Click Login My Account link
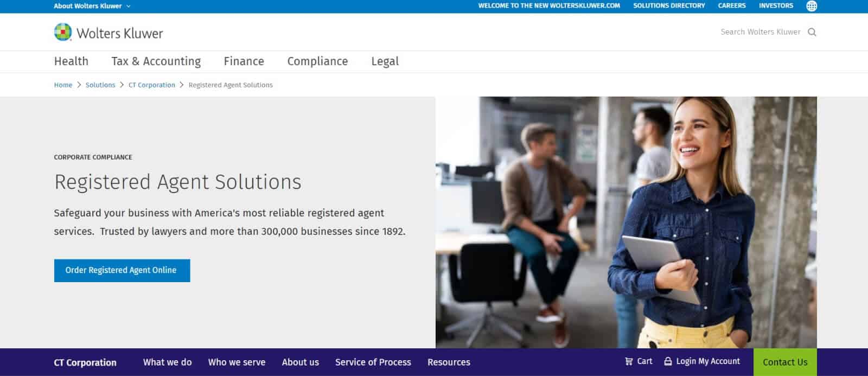This screenshot has width=868, height=376. point(708,361)
